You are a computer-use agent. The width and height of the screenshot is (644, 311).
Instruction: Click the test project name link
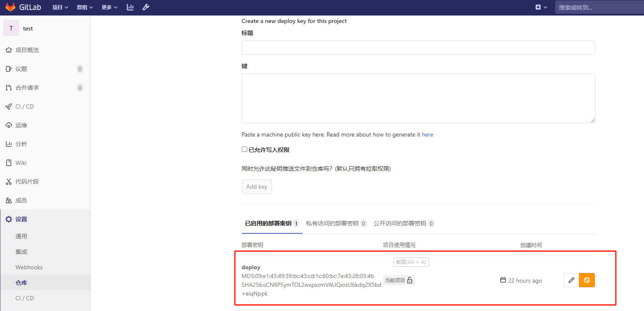tap(28, 28)
